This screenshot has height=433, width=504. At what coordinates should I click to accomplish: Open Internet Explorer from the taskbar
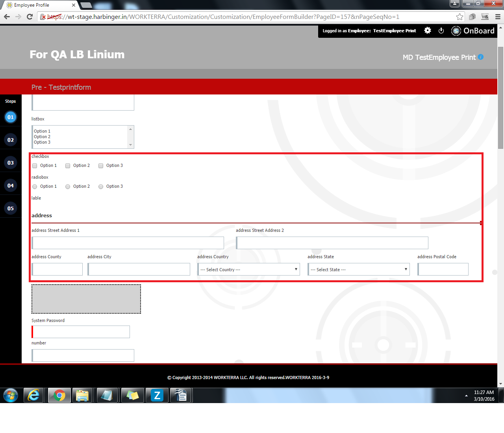pos(34,395)
